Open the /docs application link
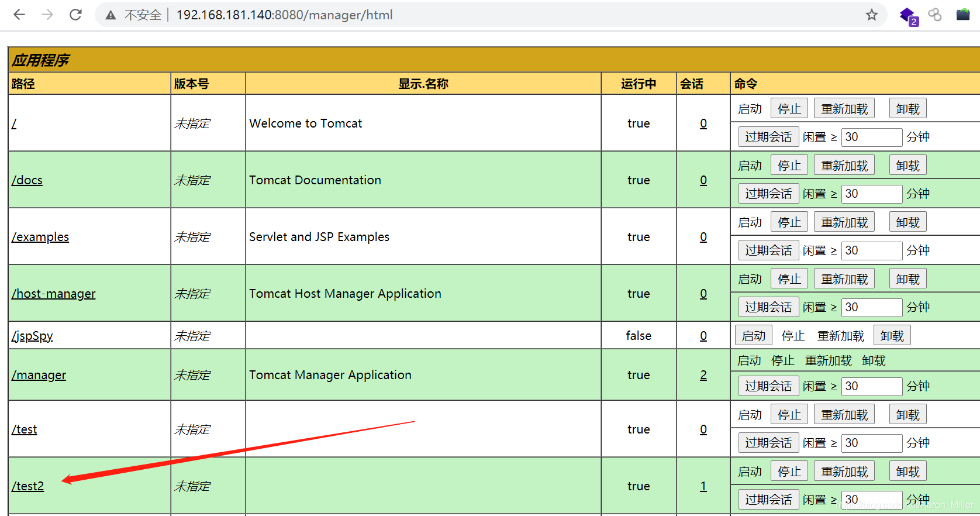980x516 pixels. click(27, 180)
